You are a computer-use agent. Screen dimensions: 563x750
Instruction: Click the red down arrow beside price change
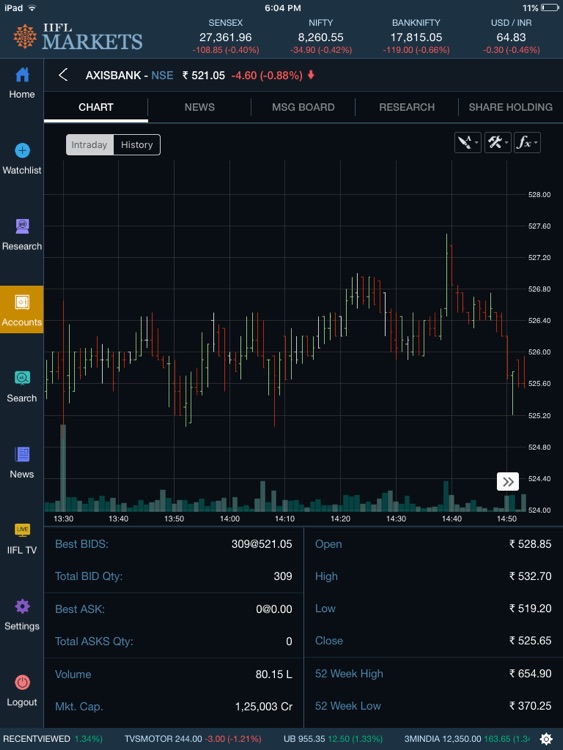(x=311, y=75)
